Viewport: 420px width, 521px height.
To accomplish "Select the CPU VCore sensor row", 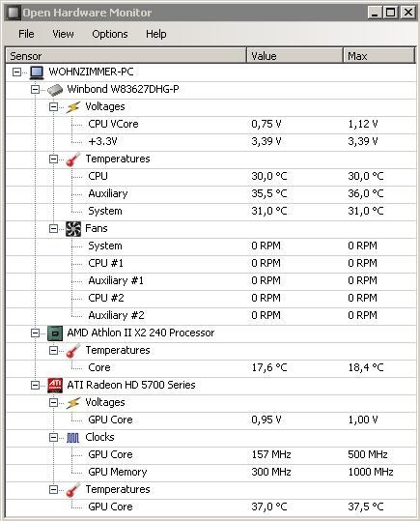I will coord(210,125).
